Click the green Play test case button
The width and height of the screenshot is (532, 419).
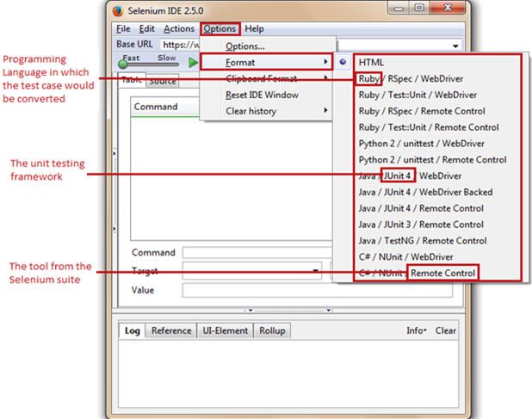click(193, 62)
